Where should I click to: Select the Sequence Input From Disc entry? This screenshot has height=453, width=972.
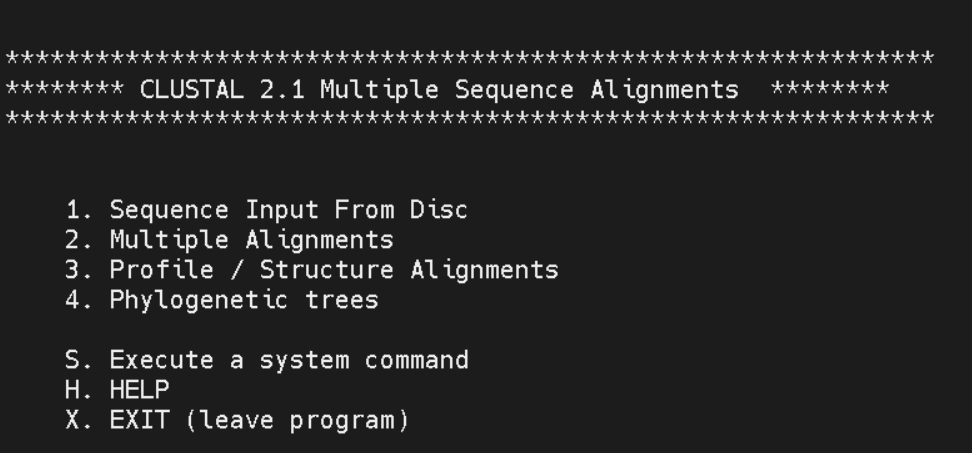267,209
